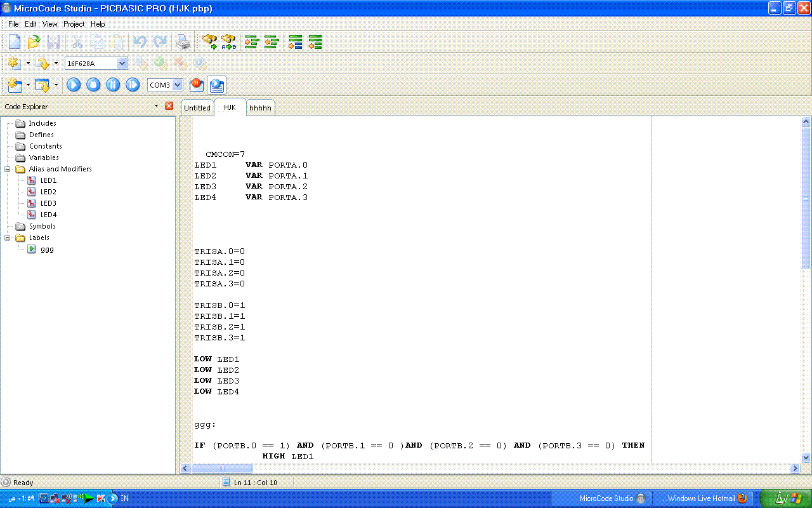Collapse the Alias and Modifiers tree node
The height and width of the screenshot is (508, 812).
pyautogui.click(x=8, y=169)
